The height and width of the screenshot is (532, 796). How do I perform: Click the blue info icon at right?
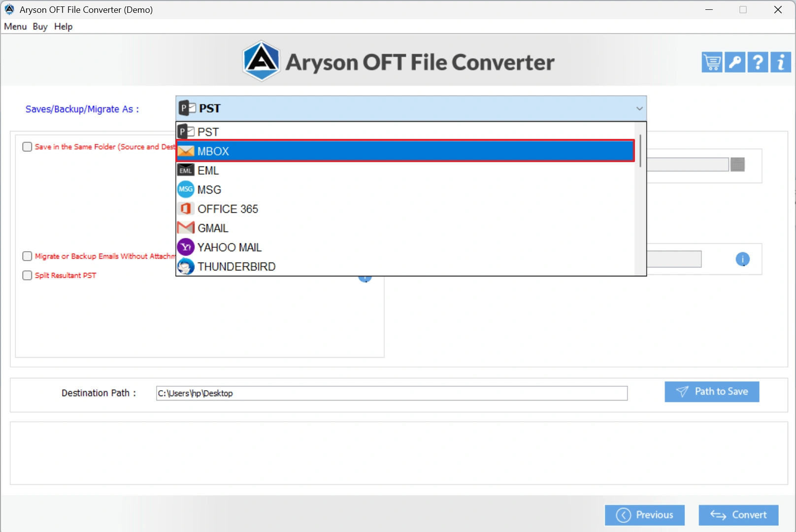pos(742,259)
